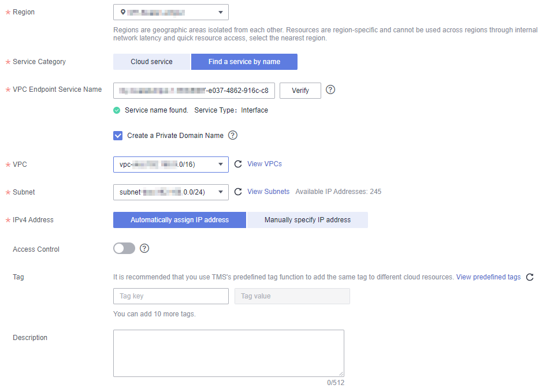The height and width of the screenshot is (392, 539).
Task: Expand the VPC dropdown list
Action: coord(171,165)
